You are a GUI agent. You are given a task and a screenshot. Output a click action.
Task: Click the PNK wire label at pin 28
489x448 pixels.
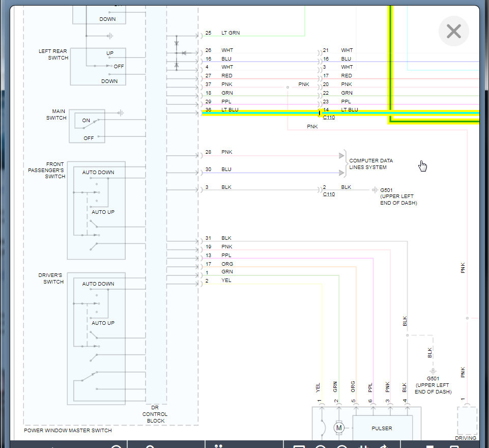click(x=227, y=152)
